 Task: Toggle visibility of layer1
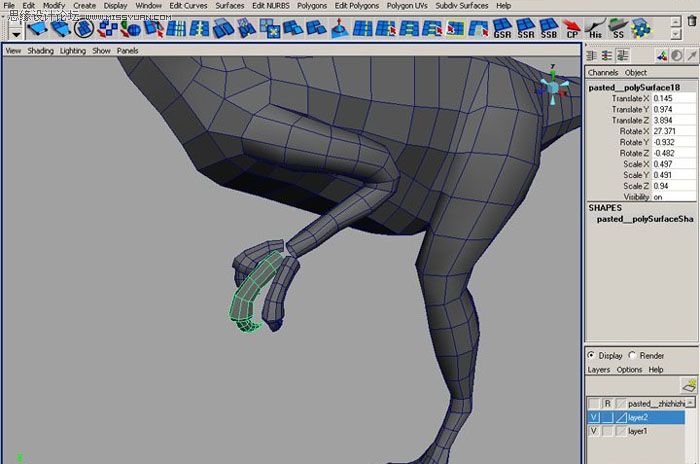(594, 431)
